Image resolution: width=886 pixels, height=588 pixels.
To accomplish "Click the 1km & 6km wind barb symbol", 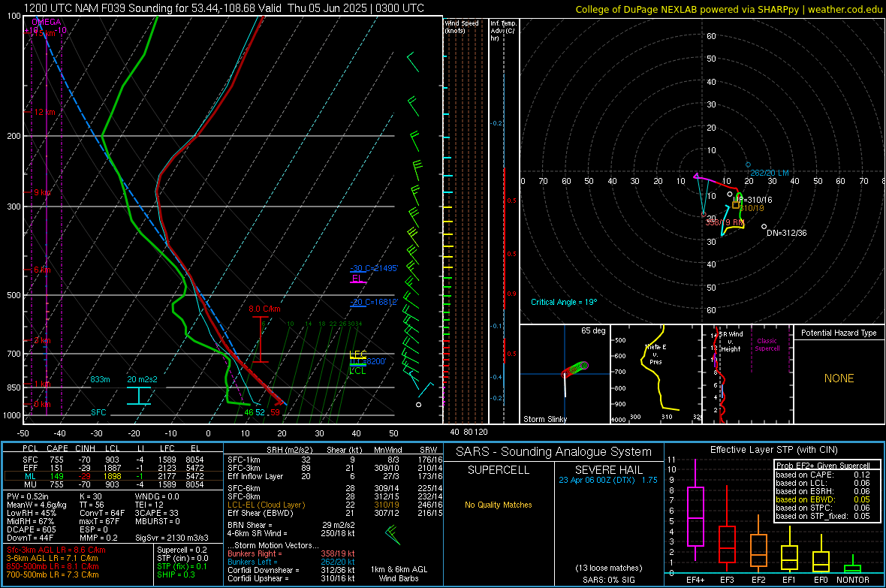I will pyautogui.click(x=392, y=534).
